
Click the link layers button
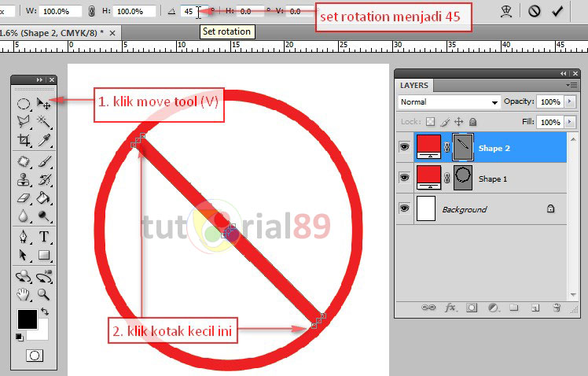428,308
